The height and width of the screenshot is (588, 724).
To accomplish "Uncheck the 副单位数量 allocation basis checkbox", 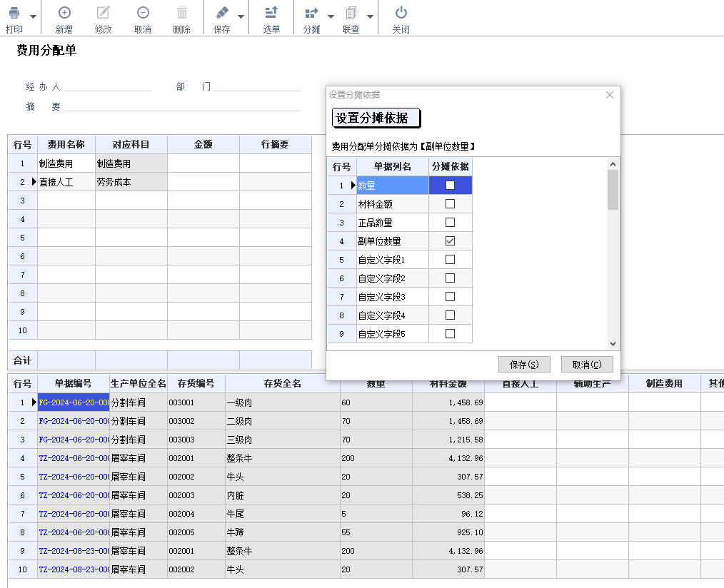I will tap(450, 240).
